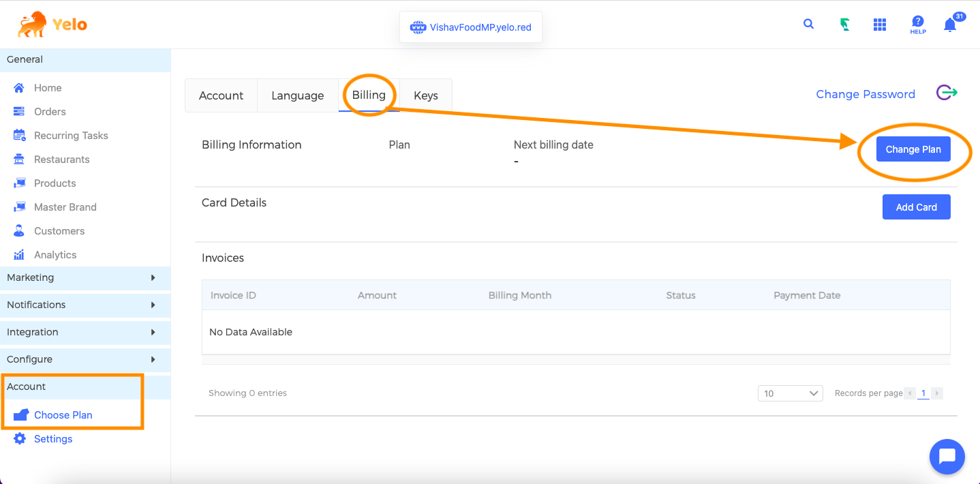This screenshot has width=980, height=484.
Task: Go to next page arrow in pagination
Action: click(938, 393)
